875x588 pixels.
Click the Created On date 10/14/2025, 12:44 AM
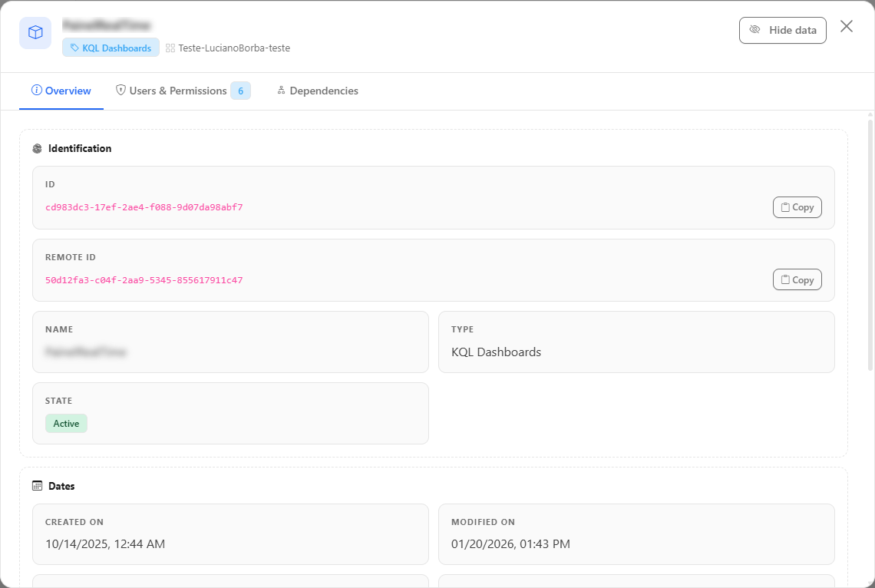tap(105, 544)
